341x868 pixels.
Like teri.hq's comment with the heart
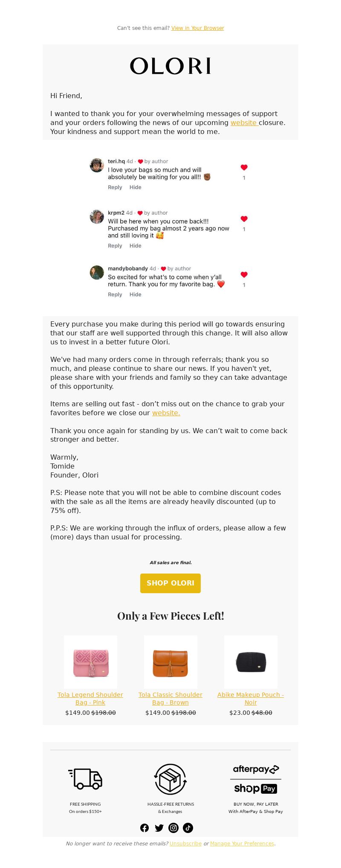click(x=244, y=167)
